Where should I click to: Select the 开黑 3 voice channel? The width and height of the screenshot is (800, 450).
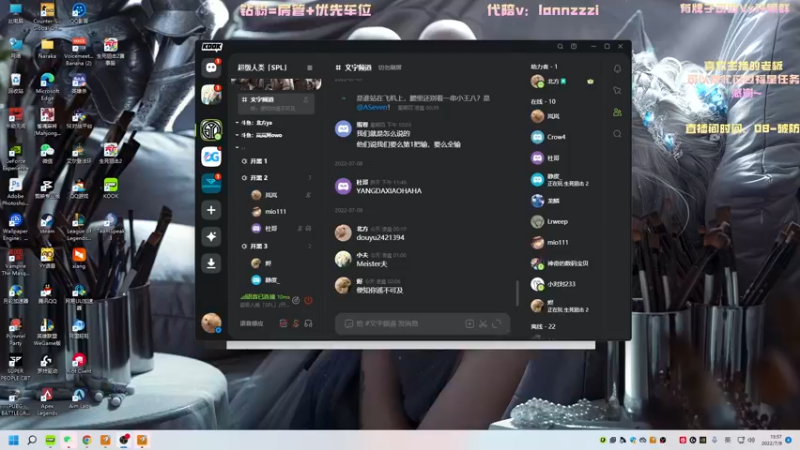(x=276, y=246)
